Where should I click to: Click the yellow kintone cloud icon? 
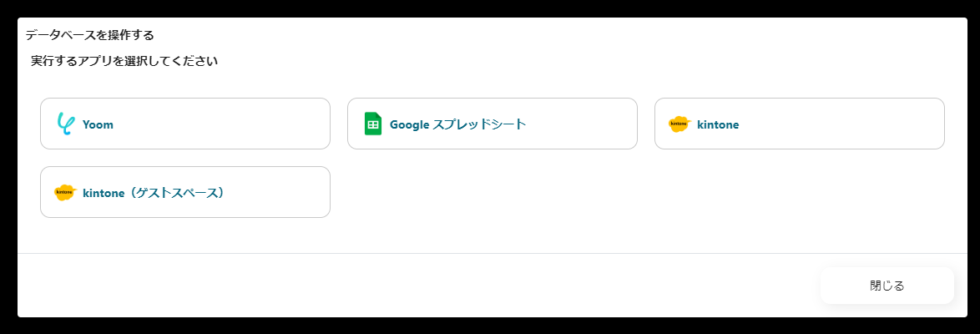pyautogui.click(x=679, y=124)
